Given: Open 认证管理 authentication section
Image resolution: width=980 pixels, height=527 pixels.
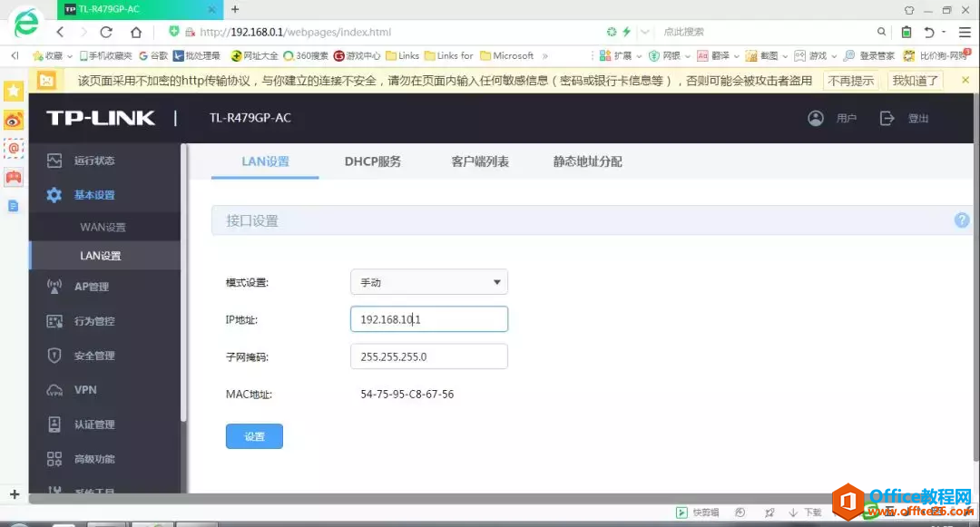Looking at the screenshot, I should [93, 425].
